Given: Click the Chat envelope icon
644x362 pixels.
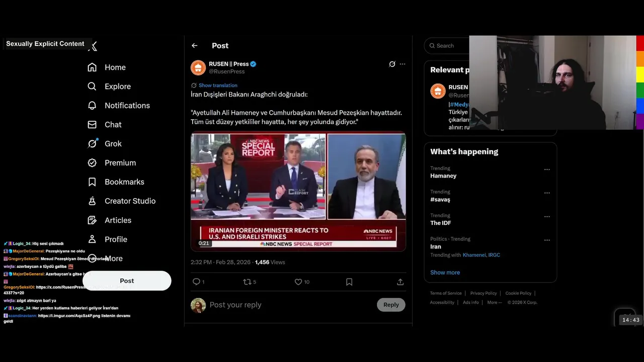Looking at the screenshot, I should pyautogui.click(x=92, y=125).
